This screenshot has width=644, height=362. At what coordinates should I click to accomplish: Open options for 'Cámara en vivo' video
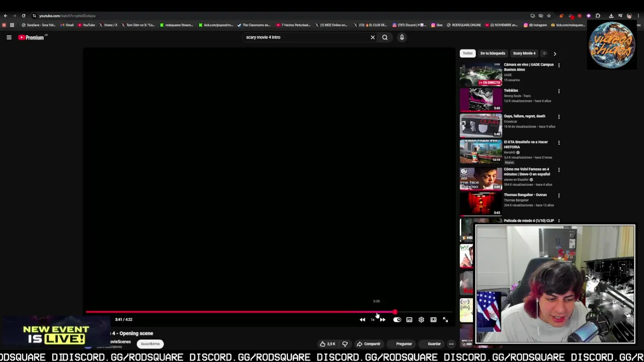pyautogui.click(x=558, y=65)
